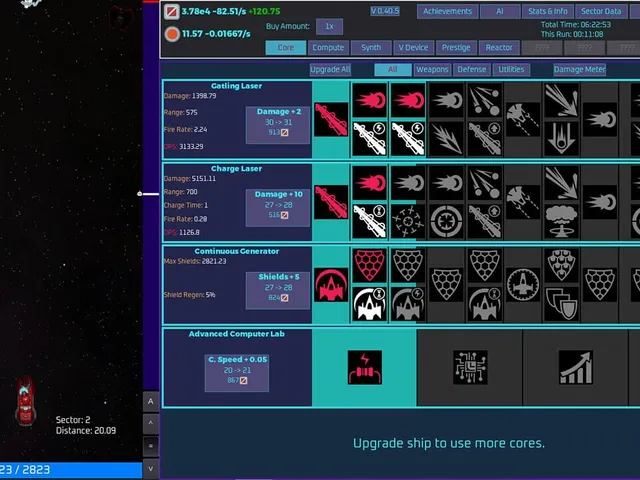Click the A auto-scroll button
Viewport: 640px width, 480px height.
click(x=151, y=402)
